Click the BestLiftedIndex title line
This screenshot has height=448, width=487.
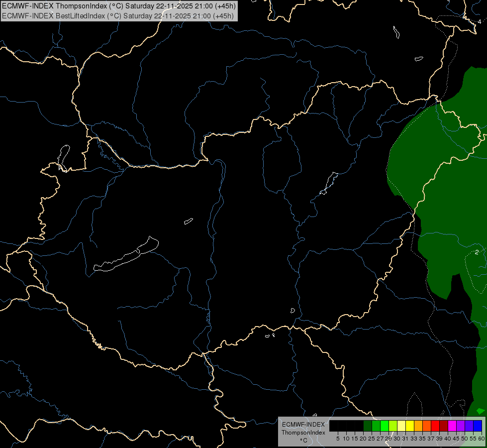click(118, 16)
